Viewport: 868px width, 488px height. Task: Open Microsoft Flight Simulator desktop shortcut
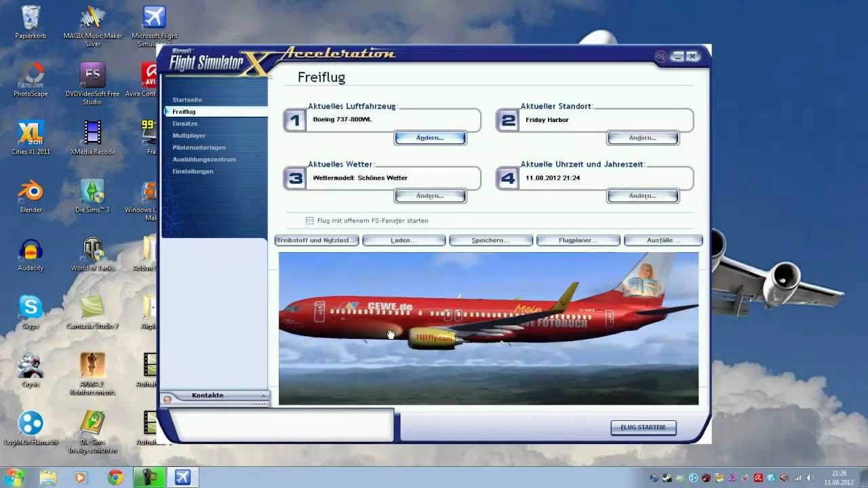(155, 27)
